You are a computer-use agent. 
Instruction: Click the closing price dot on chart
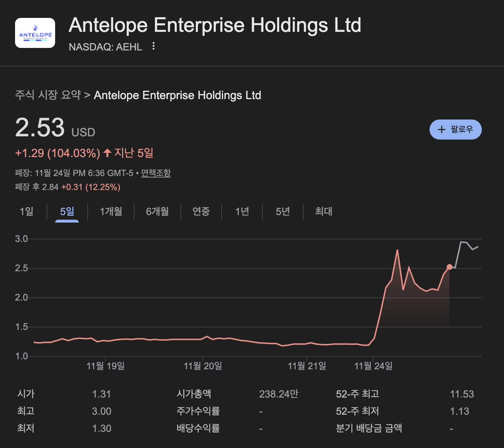click(x=450, y=267)
